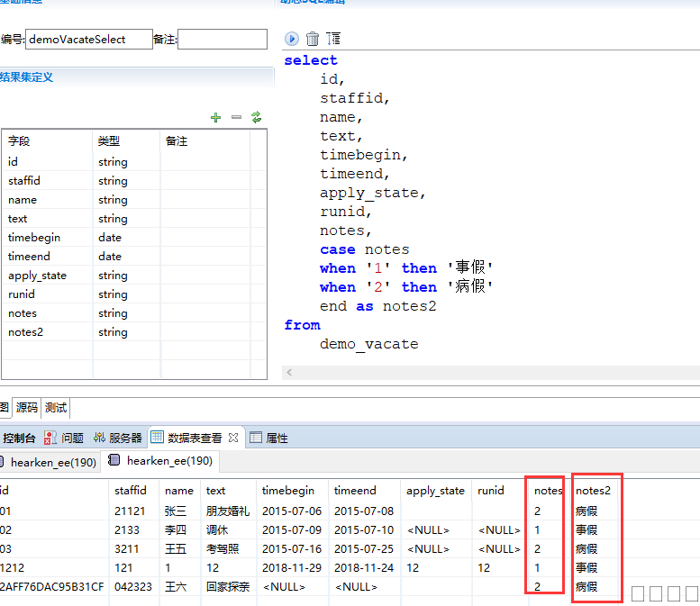Select cell 朋友婚礼 in results
The height and width of the screenshot is (606, 700).
pyautogui.click(x=228, y=511)
